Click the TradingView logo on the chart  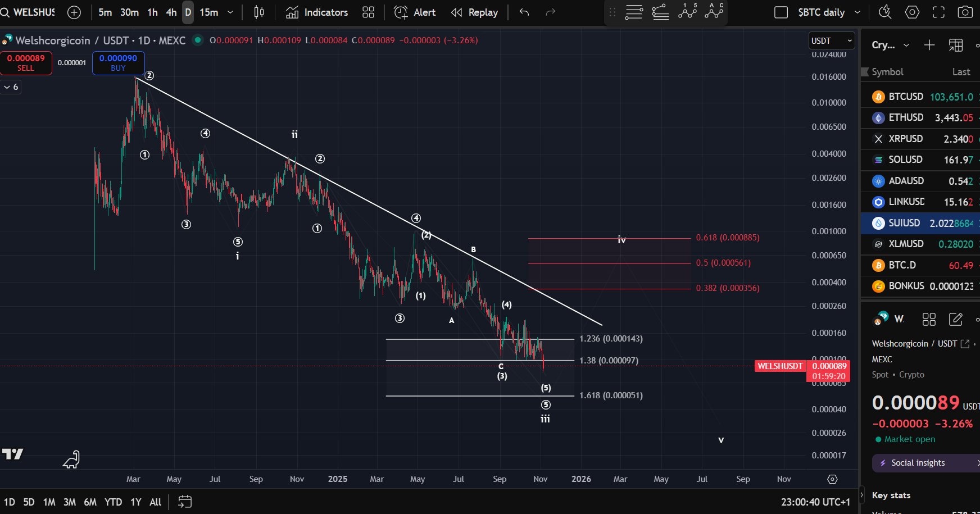point(12,454)
